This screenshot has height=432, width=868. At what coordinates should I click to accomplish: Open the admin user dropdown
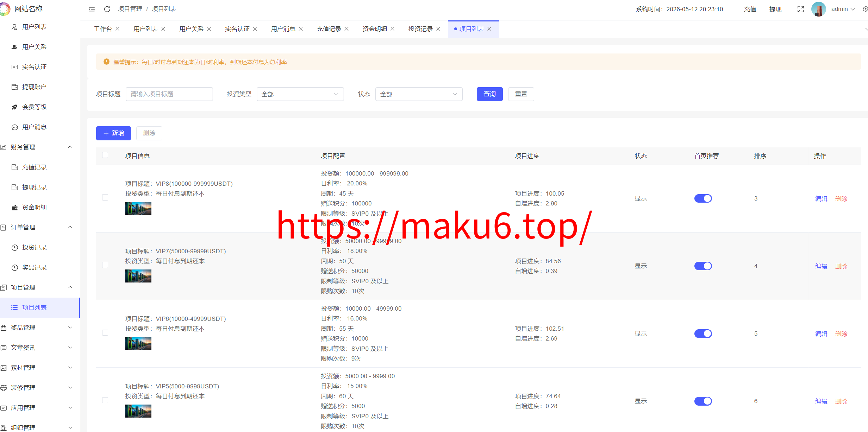(x=843, y=9)
